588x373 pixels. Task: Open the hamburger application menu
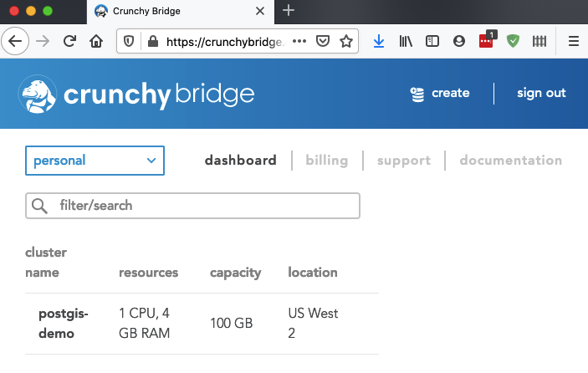coord(574,41)
